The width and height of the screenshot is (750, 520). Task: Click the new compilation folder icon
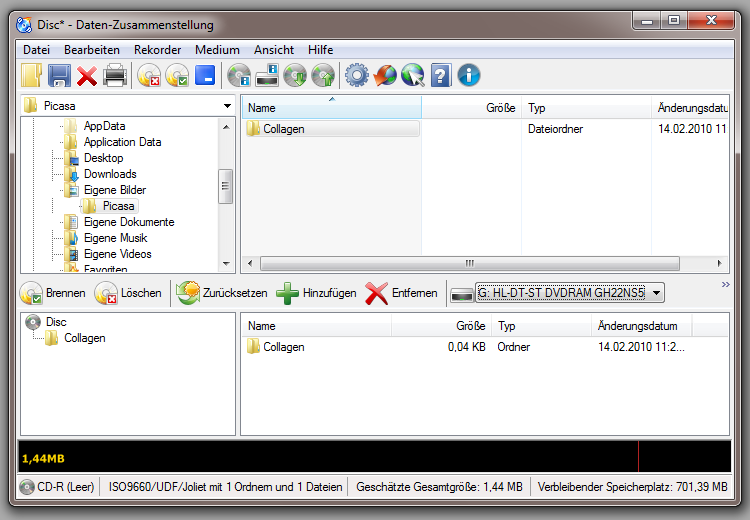pyautogui.click(x=32, y=75)
